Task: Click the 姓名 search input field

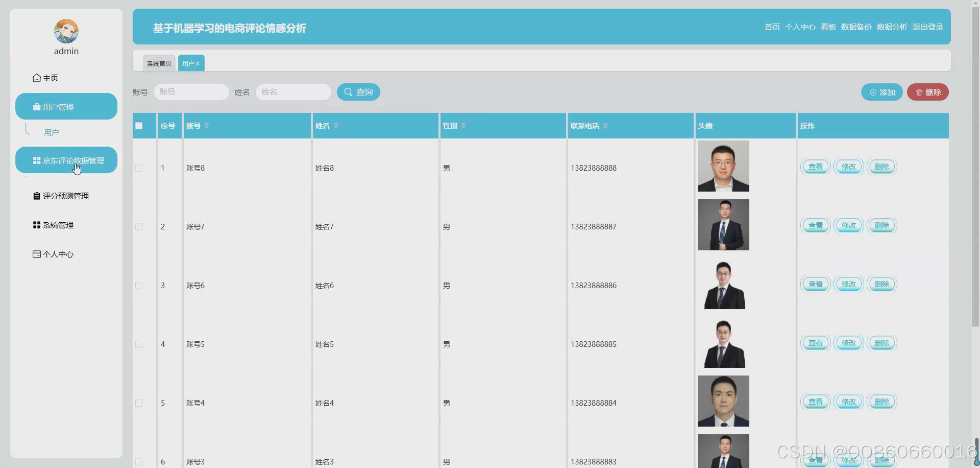Action: (293, 92)
